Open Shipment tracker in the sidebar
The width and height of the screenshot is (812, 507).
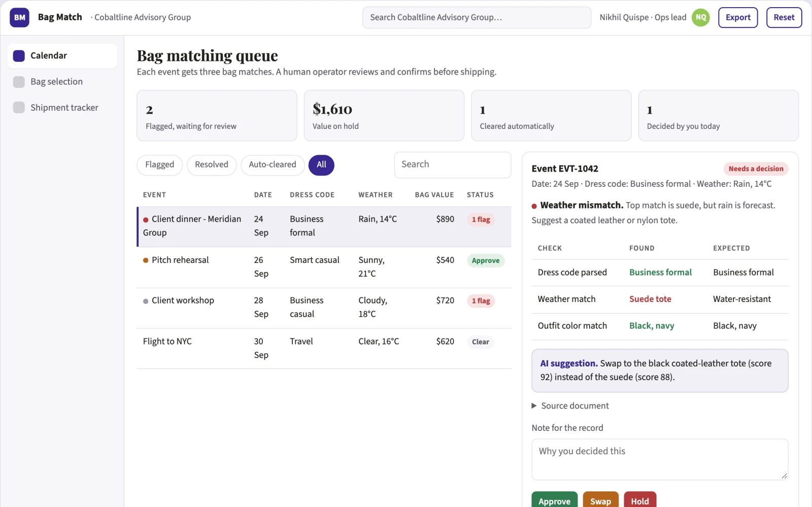62,108
